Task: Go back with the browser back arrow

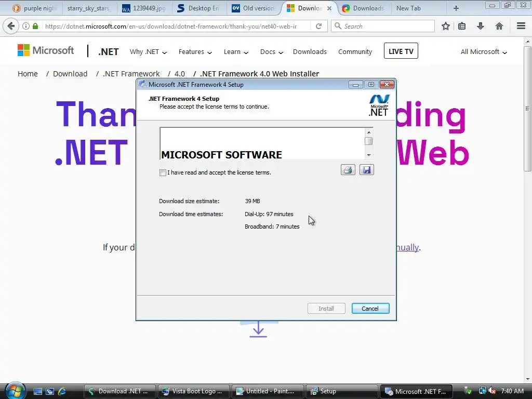Action: [11, 26]
